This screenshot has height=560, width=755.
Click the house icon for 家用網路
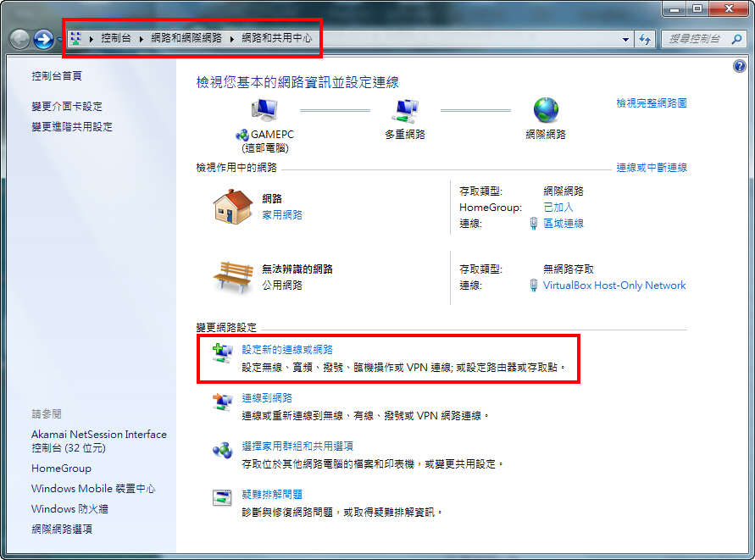(233, 207)
